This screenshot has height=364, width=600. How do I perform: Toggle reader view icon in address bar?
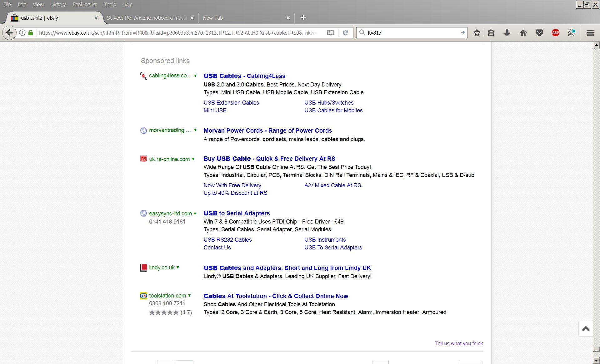click(331, 32)
